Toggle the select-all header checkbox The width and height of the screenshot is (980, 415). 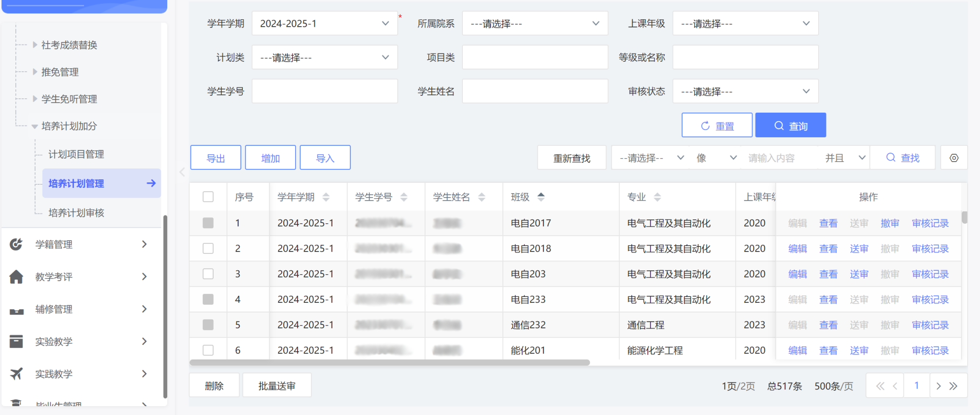tap(208, 197)
